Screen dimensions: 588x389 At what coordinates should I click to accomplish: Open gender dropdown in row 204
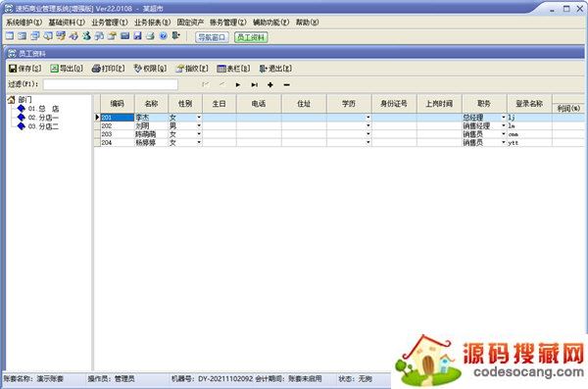click(x=199, y=142)
